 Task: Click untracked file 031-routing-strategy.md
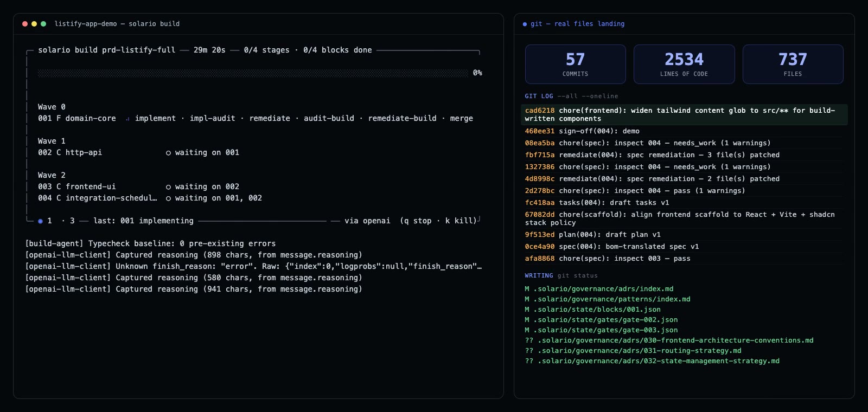(x=633, y=351)
